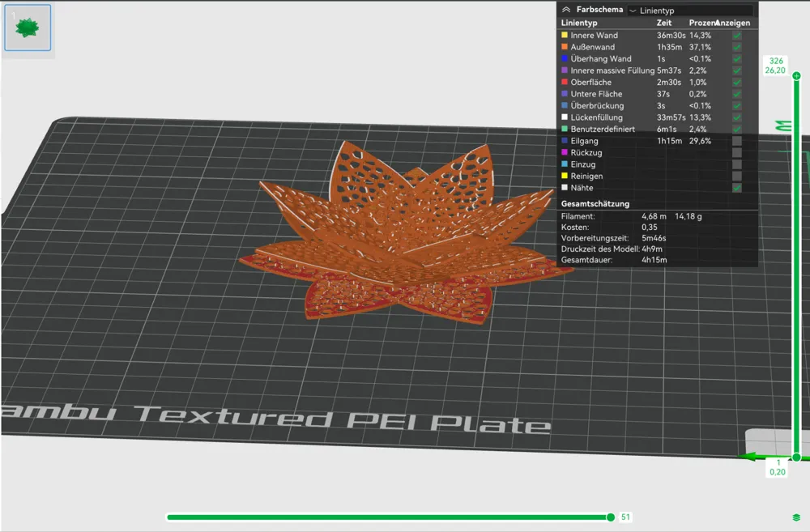Uncheck the Nähte visibility checkbox
The image size is (810, 532).
[736, 188]
